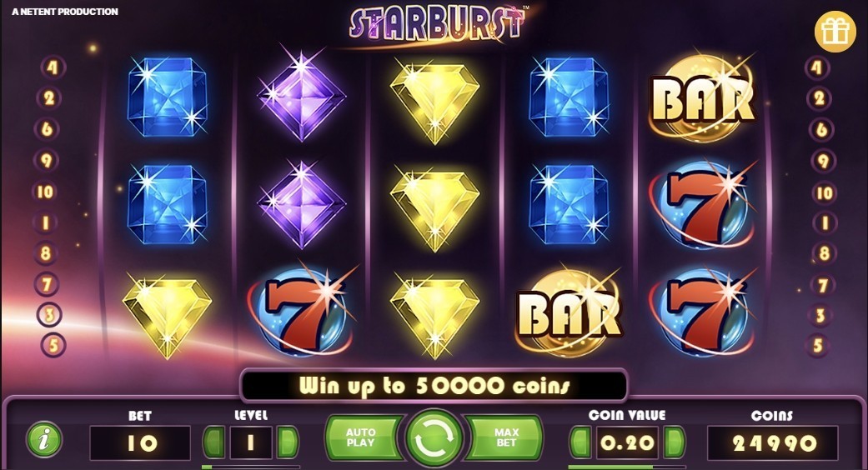Open the green info paytable button
Image resolution: width=868 pixels, height=470 pixels.
[44, 440]
